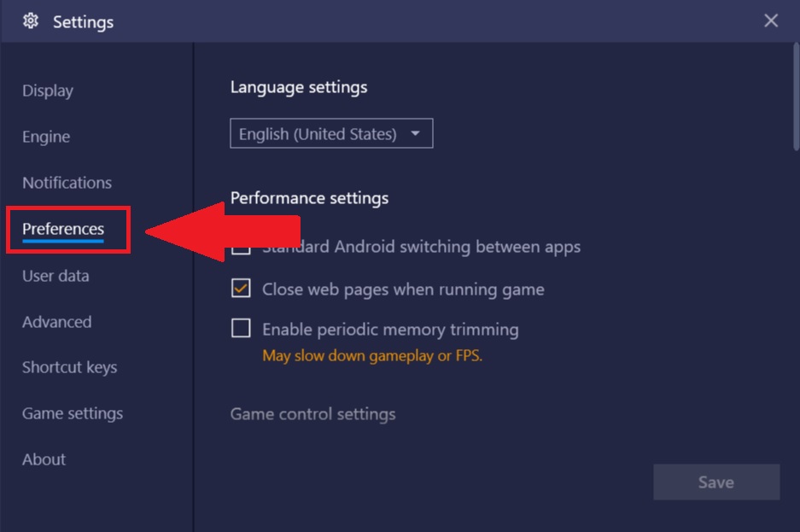Screen dimensions: 800x532
Task: Click the vertical scrollbar on the right edge
Action: coord(796,96)
